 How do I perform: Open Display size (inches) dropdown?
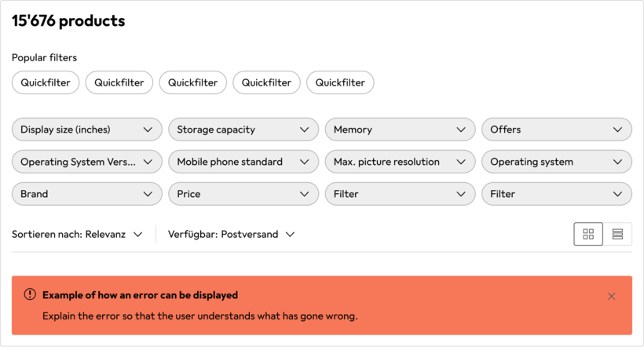(x=87, y=130)
